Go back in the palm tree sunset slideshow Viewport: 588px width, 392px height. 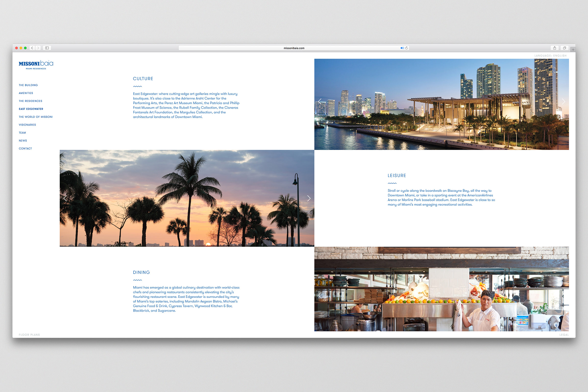coord(65,198)
